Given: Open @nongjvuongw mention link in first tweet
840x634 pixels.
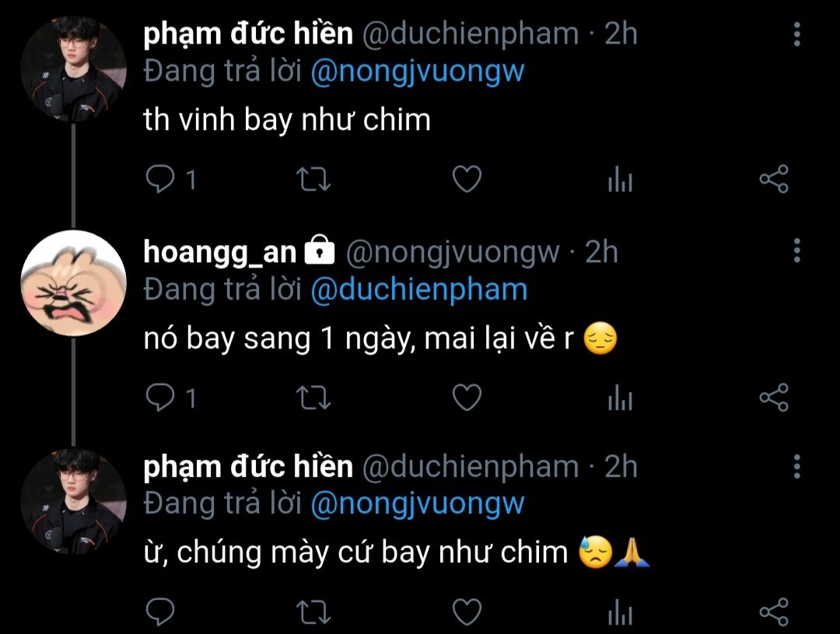Looking at the screenshot, I should (x=418, y=72).
